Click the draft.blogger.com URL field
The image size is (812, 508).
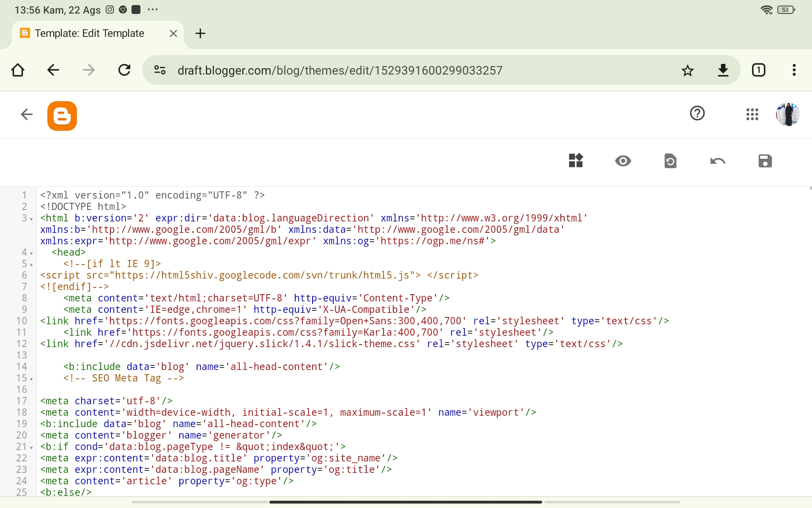tap(340, 70)
